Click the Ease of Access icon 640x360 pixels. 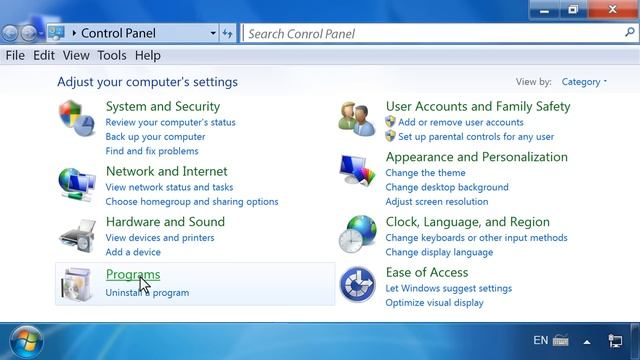point(358,284)
